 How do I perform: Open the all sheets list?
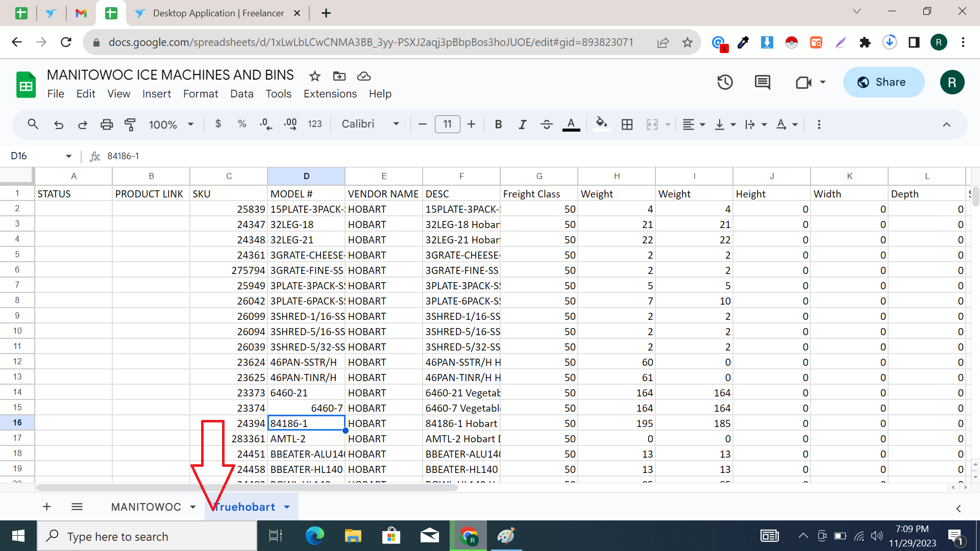point(77,507)
